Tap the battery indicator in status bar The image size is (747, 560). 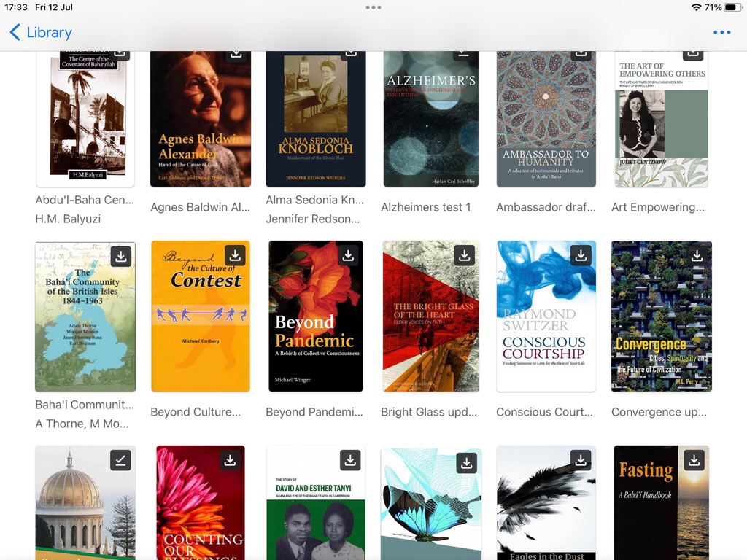[732, 7]
